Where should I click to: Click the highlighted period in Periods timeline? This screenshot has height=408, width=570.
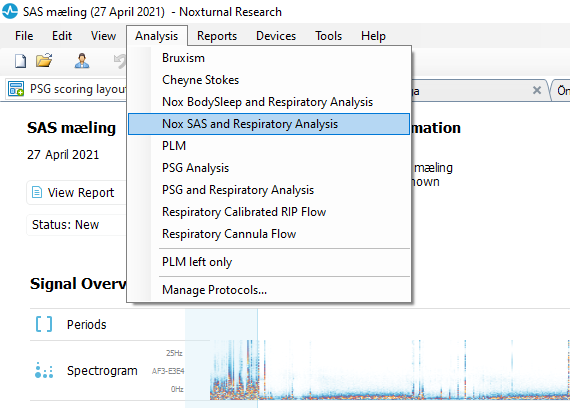(x=221, y=324)
